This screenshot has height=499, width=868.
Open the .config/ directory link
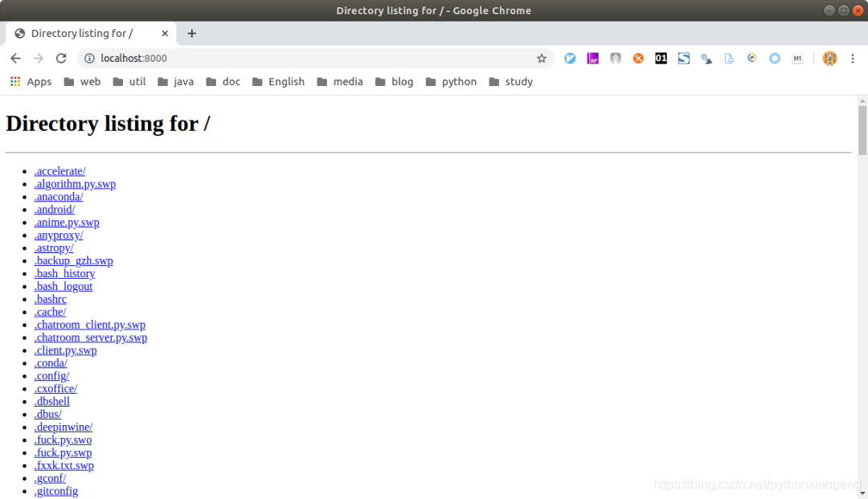(51, 375)
